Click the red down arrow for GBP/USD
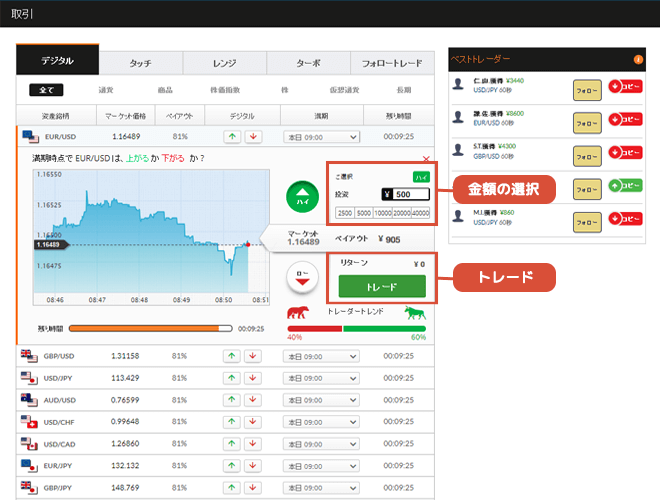 click(253, 356)
